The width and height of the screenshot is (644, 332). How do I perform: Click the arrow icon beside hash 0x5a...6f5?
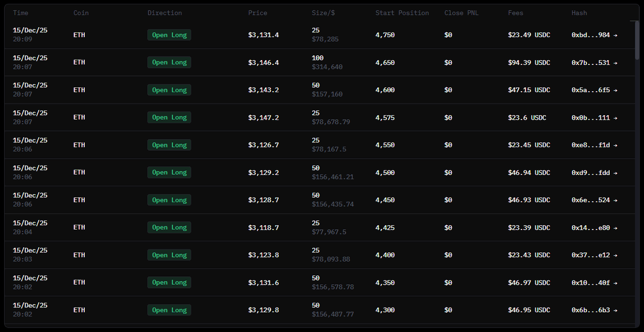615,90
